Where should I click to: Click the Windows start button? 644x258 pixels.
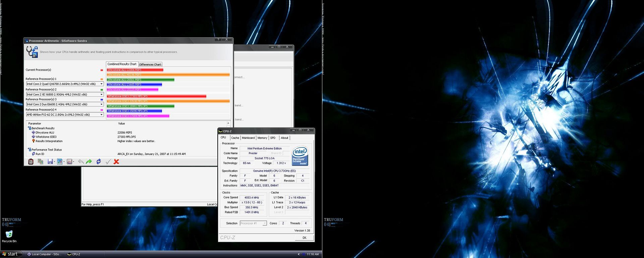point(10,254)
